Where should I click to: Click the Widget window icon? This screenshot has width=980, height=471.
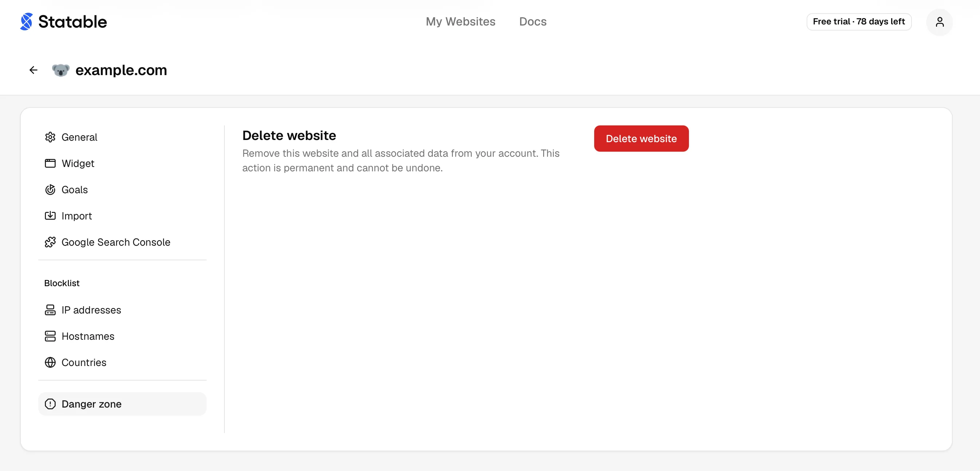click(x=50, y=163)
